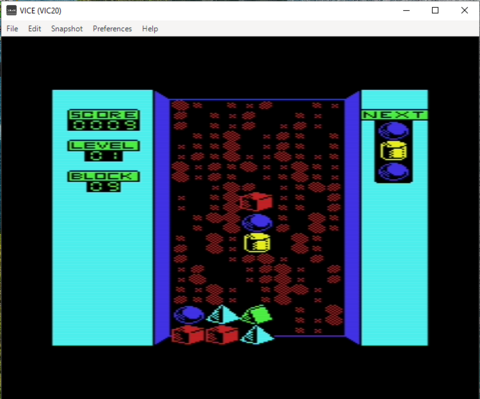
Task: Click the top blue sphere in NEXT preview
Action: pyautogui.click(x=393, y=130)
